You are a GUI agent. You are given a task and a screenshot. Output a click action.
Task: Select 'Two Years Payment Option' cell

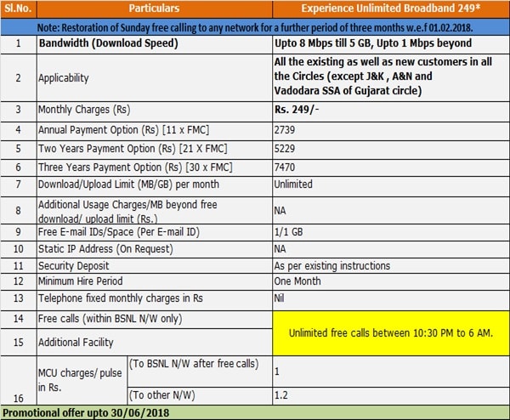[155, 150]
